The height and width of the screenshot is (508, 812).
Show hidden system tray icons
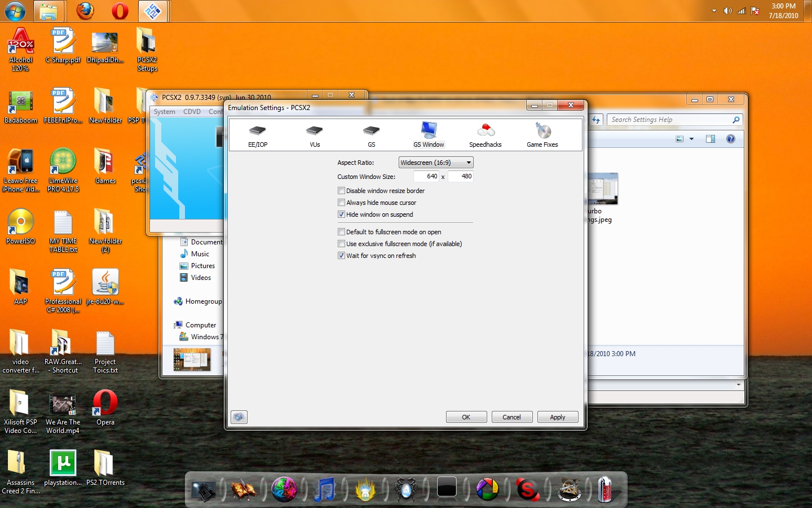(714, 11)
